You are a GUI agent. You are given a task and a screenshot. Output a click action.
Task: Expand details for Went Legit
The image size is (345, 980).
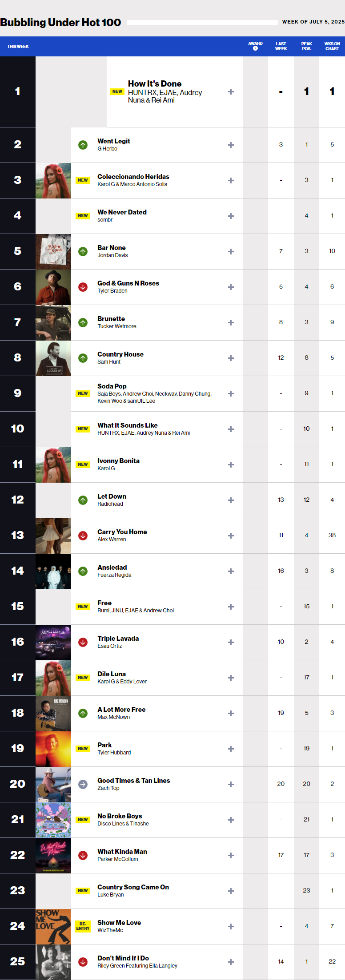point(231,145)
